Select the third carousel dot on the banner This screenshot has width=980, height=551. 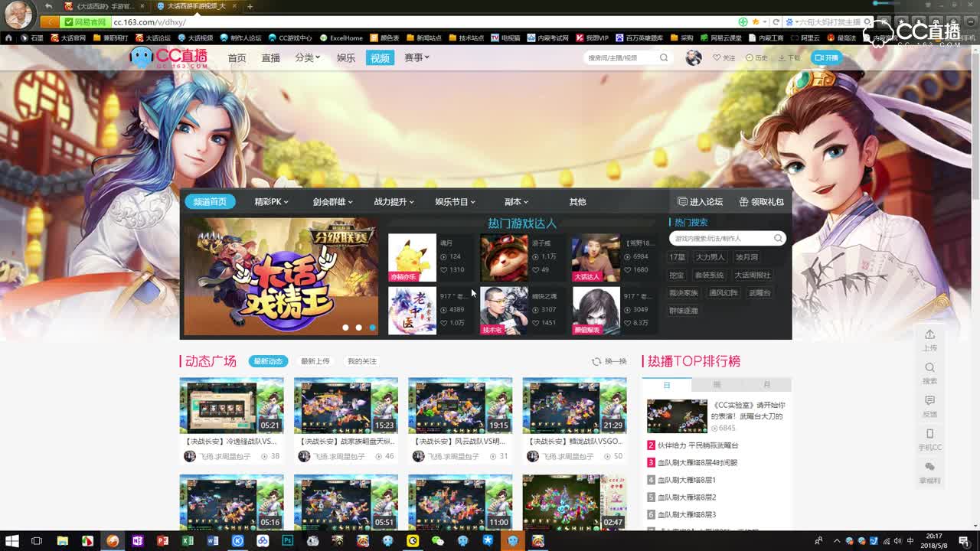click(372, 328)
